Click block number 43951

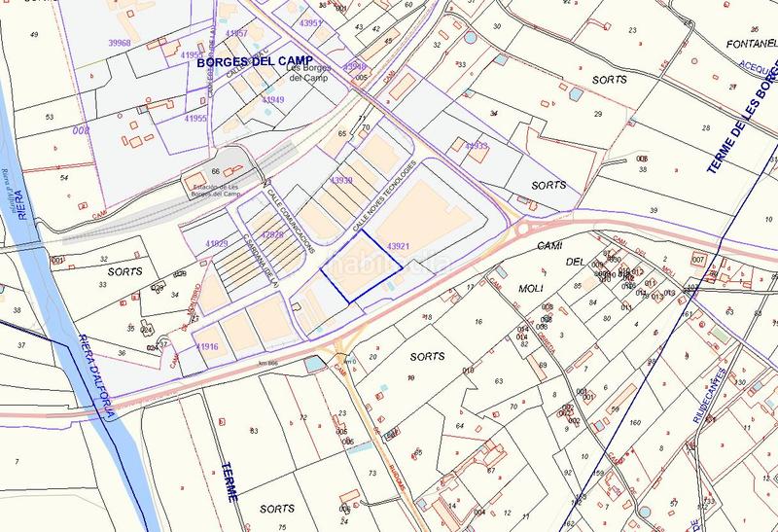coord(310,21)
